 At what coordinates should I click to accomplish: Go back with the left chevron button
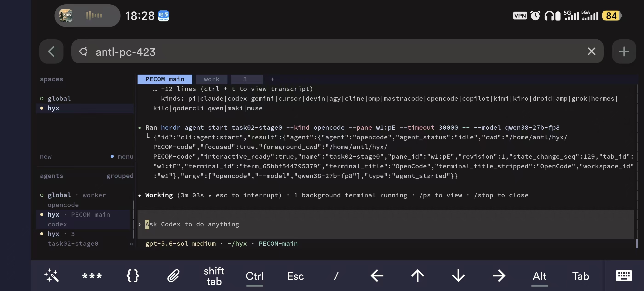click(x=51, y=52)
